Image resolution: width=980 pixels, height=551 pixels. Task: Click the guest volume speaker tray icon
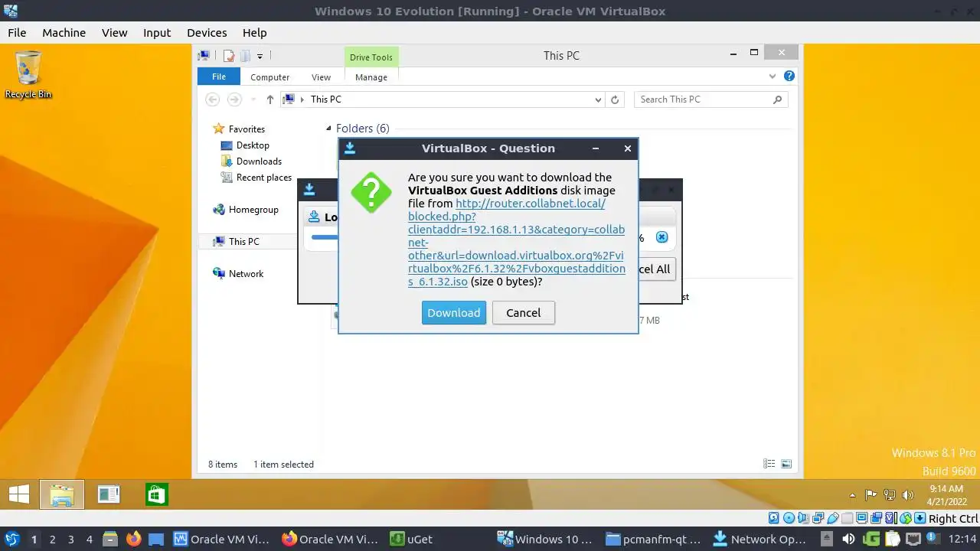pos(908,495)
